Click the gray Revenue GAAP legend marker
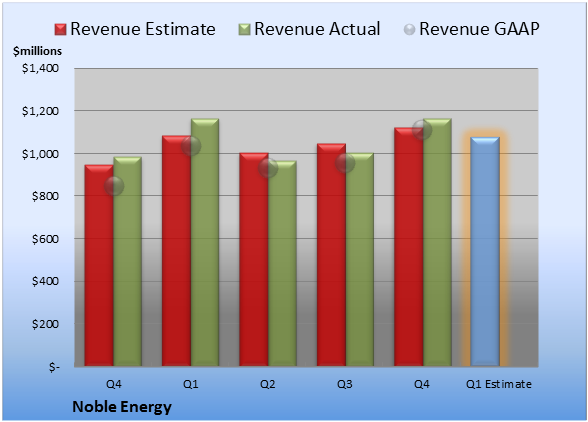Viewport: 588px width, 422px height. coord(409,30)
